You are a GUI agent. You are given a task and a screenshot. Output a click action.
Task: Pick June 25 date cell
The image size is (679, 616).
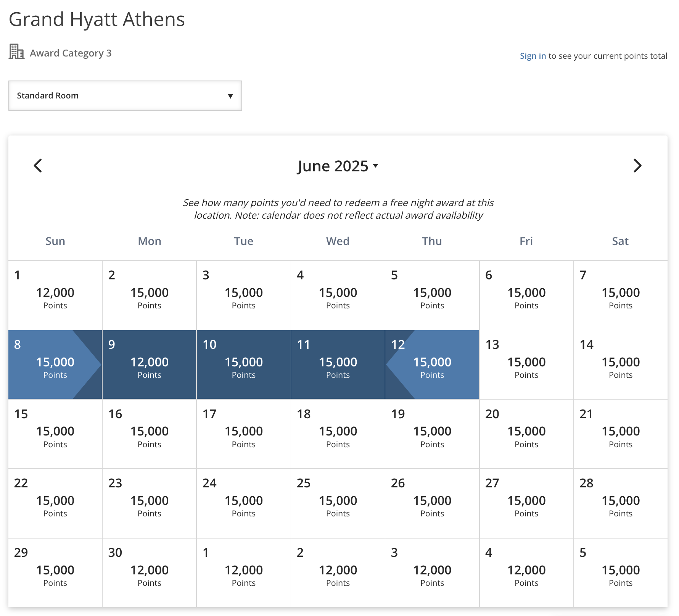click(338, 504)
